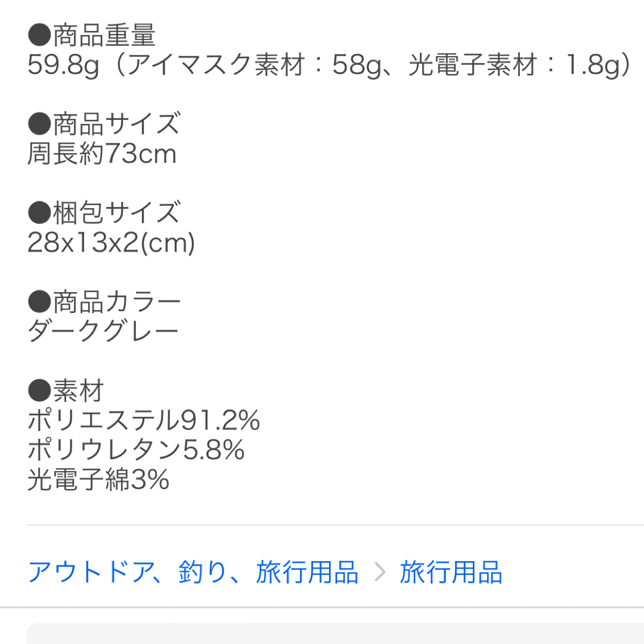Select the 59.8g weight detail line
The height and width of the screenshot is (644, 644).
click(329, 65)
